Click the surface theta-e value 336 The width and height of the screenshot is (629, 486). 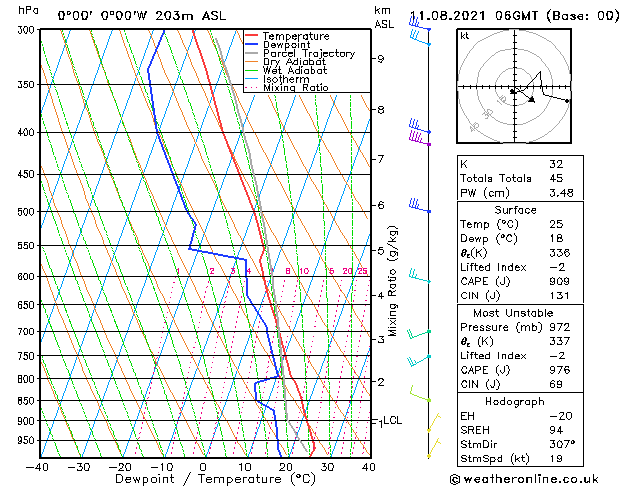pos(560,253)
